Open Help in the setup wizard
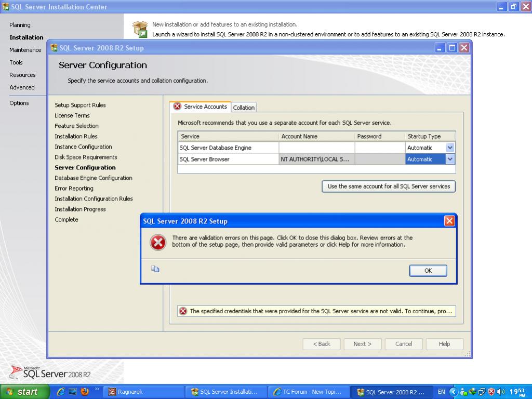Viewport: 532px width, 399px height. tap(445, 344)
